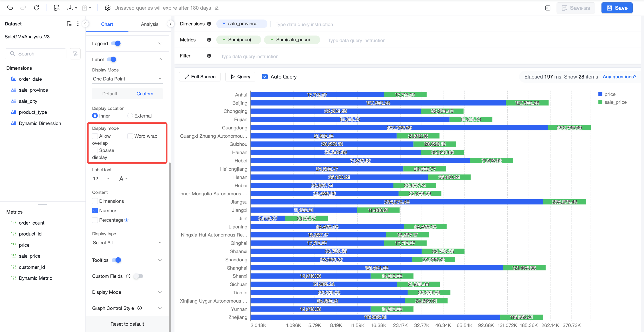Image resolution: width=644 pixels, height=332 pixels.
Task: Open the SQL view icon
Action: (57, 8)
